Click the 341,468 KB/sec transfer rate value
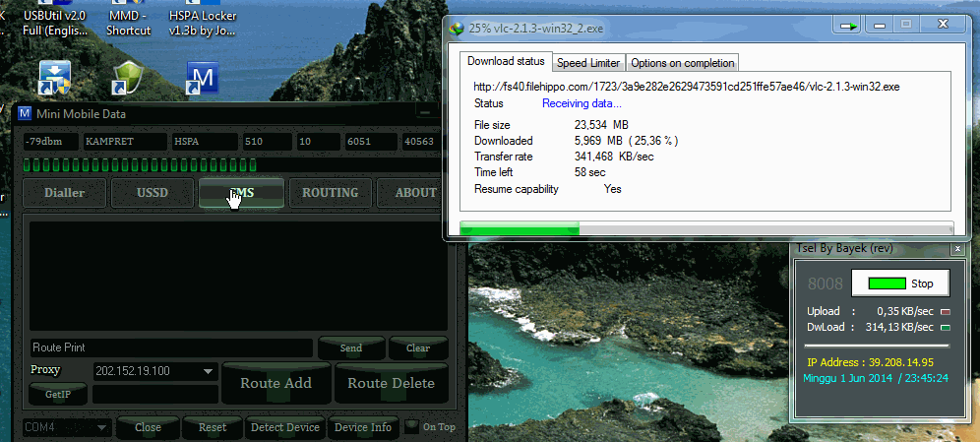The image size is (980, 442). click(x=614, y=157)
